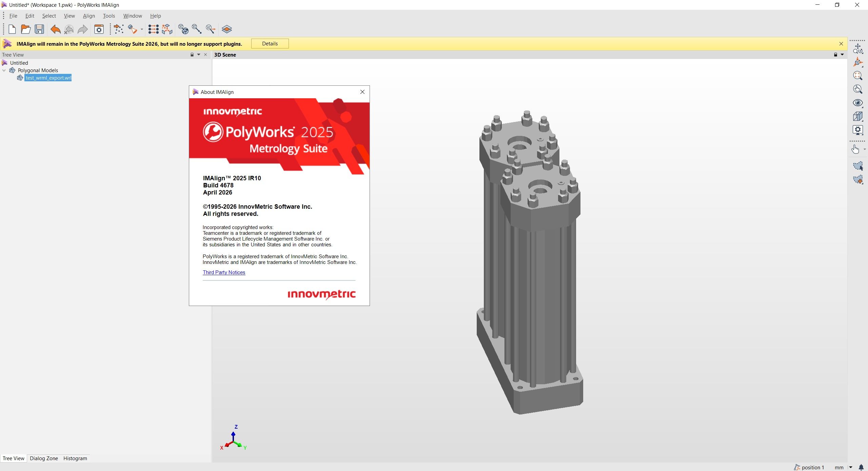Click the device position arm icon in status bar
This screenshot has height=471, width=868.
797,468
